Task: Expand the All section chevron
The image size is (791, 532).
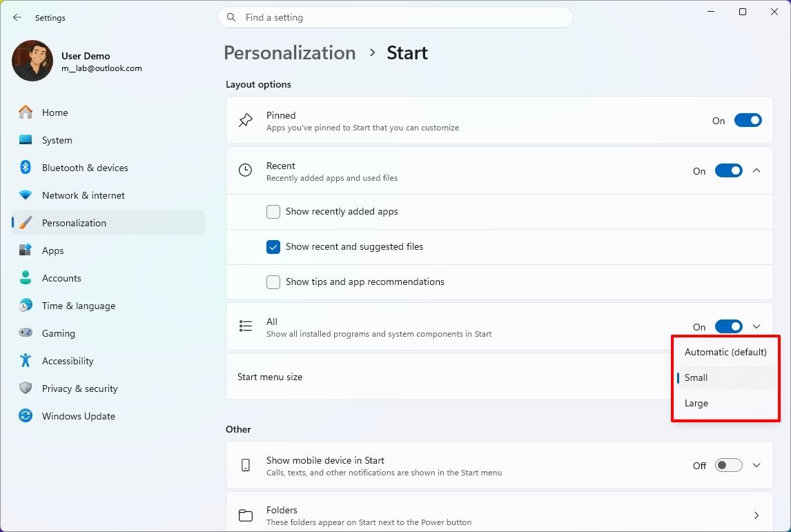Action: (x=756, y=327)
